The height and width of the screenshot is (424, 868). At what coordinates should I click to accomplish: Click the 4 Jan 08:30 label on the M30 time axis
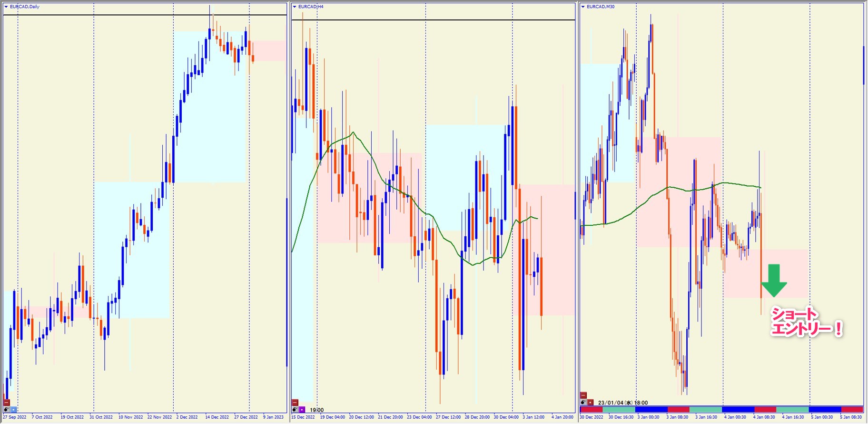[764, 417]
